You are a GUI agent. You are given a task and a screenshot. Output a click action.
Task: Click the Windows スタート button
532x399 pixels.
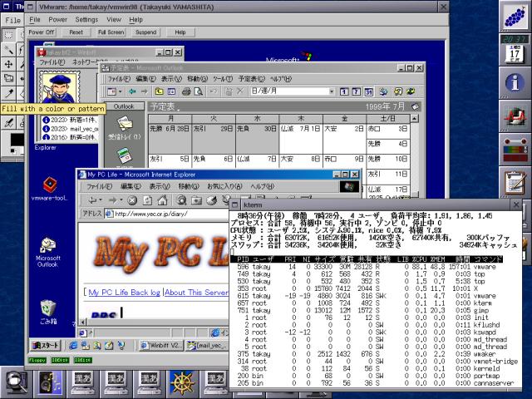coord(46,346)
